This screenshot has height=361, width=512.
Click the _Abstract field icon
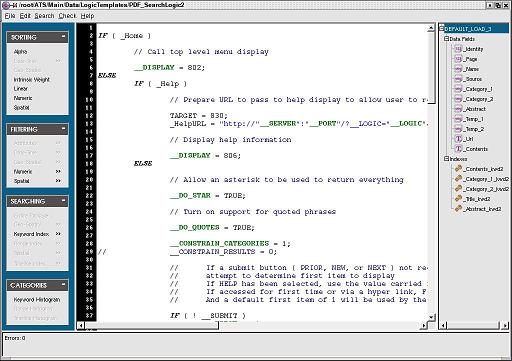tap(458, 109)
